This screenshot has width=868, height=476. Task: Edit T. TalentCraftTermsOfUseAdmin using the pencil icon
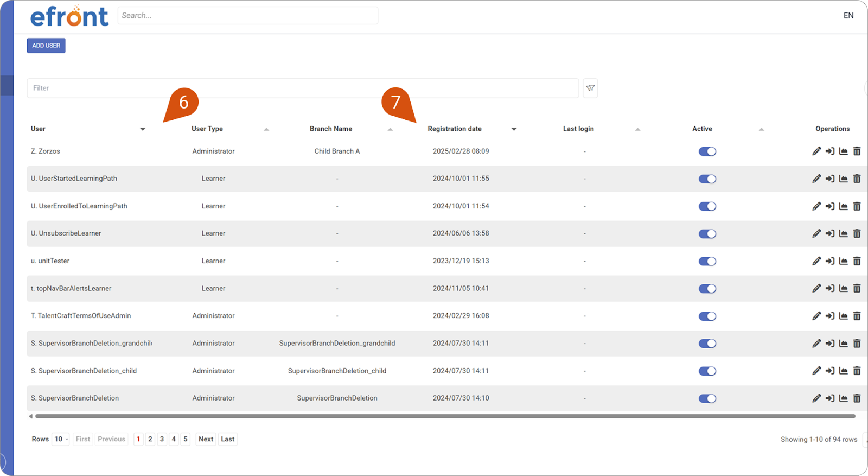click(x=816, y=316)
